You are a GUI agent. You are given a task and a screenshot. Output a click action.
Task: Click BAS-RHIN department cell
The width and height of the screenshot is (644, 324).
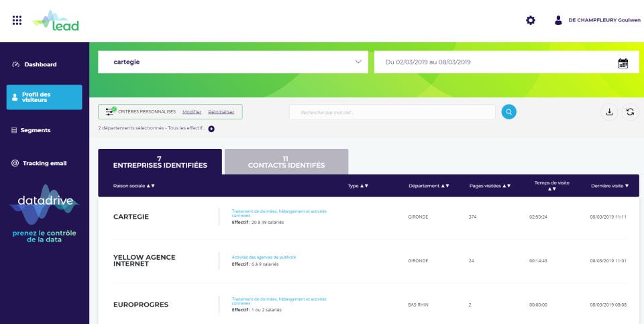click(418, 305)
